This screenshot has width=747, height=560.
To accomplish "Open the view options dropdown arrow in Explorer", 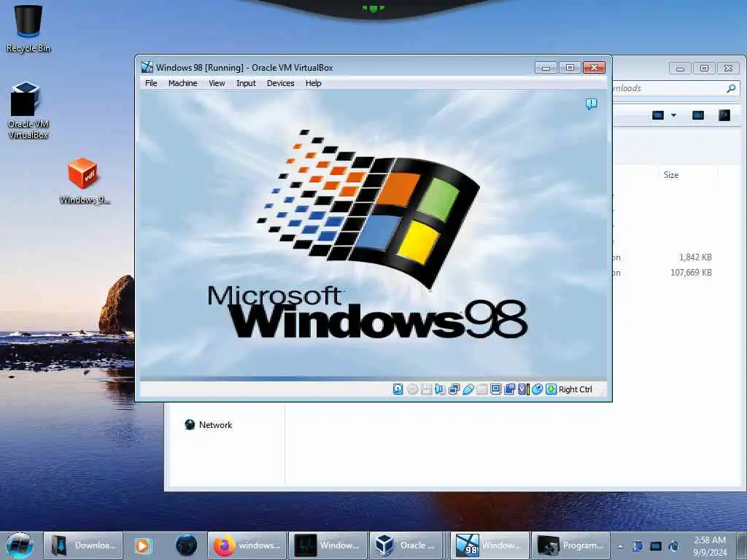I will point(673,115).
